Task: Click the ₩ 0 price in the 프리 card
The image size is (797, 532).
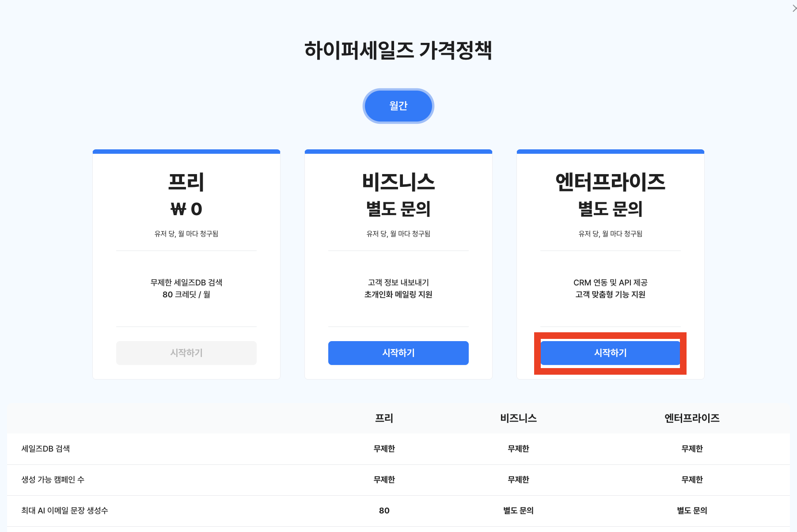Action: tap(186, 209)
